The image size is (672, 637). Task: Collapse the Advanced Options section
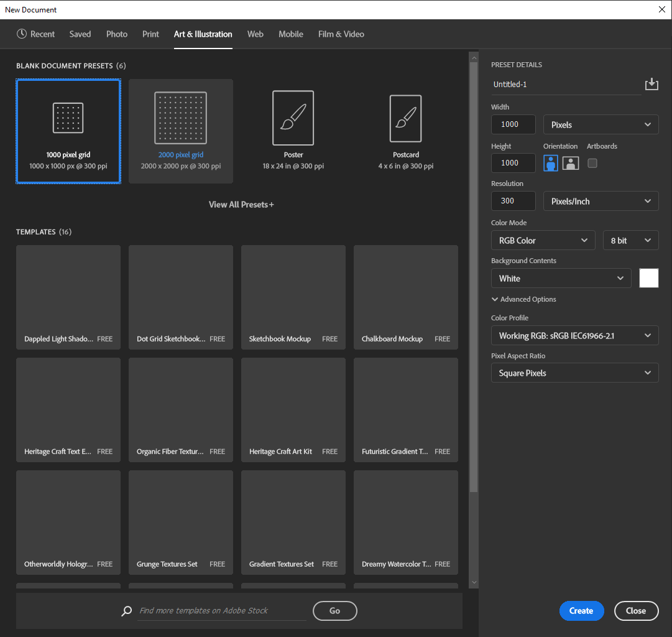pyautogui.click(x=523, y=299)
